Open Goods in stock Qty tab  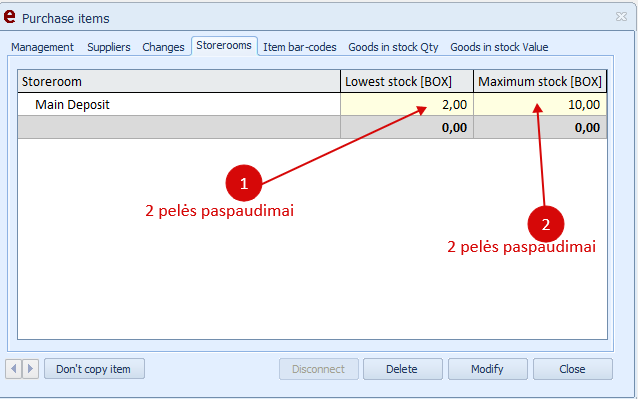pos(393,47)
